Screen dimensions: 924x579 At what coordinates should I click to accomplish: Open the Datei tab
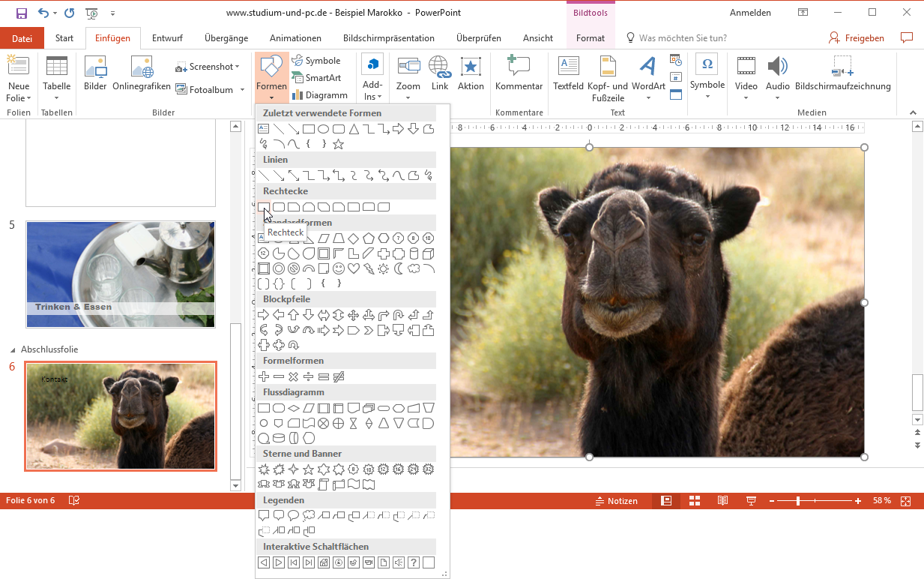point(22,38)
